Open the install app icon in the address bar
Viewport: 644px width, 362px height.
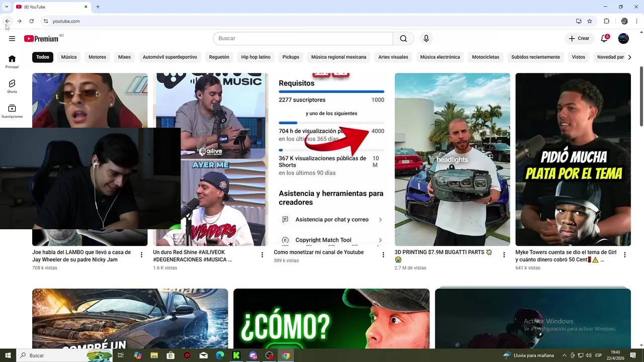579,21
